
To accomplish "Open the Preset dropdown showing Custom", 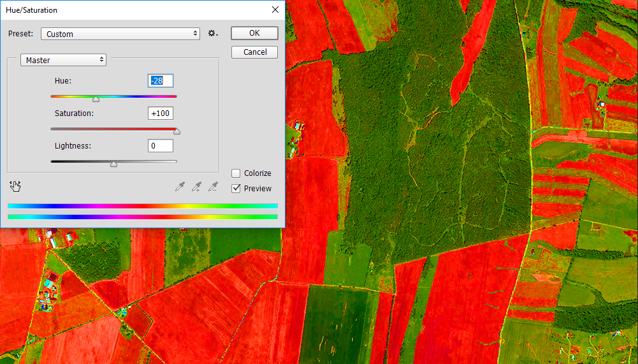I will tap(120, 34).
